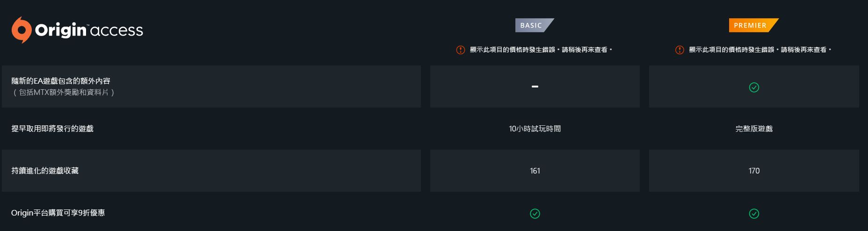
Task: Click Premier checkmark for EA extra content
Action: (x=754, y=87)
